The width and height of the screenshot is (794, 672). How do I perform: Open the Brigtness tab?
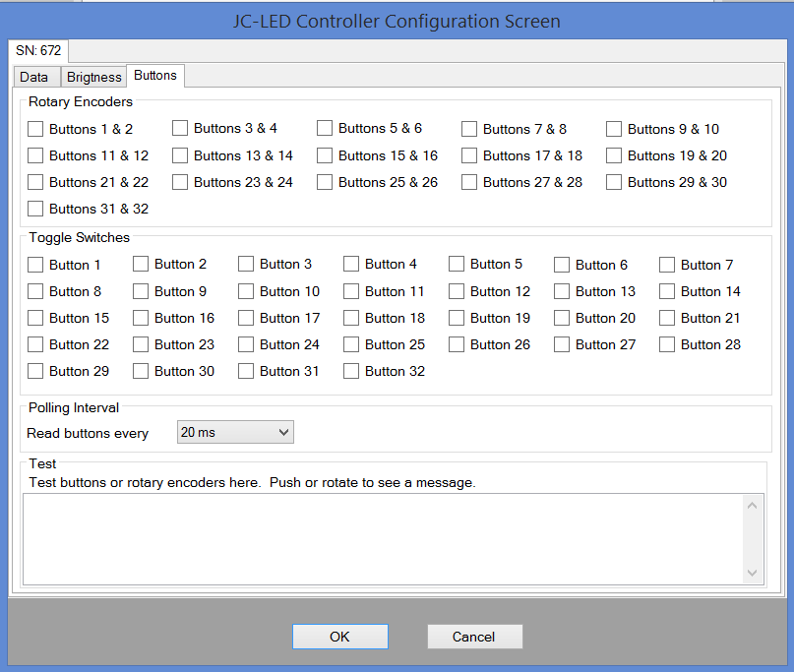tap(93, 77)
